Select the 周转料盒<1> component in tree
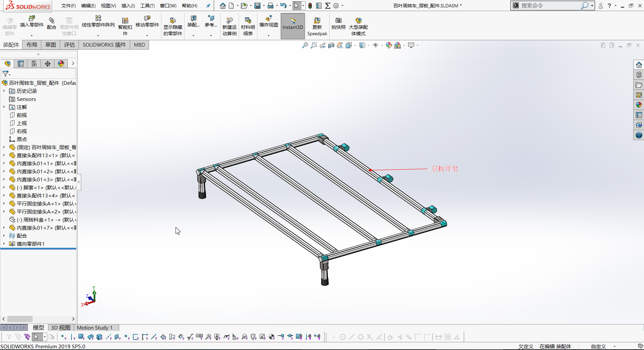The height and width of the screenshot is (350, 644). click(x=43, y=220)
